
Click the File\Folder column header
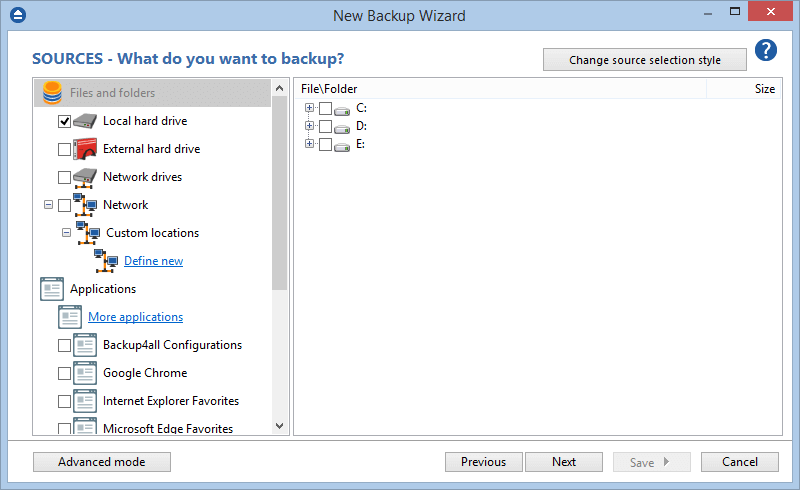pyautogui.click(x=501, y=89)
